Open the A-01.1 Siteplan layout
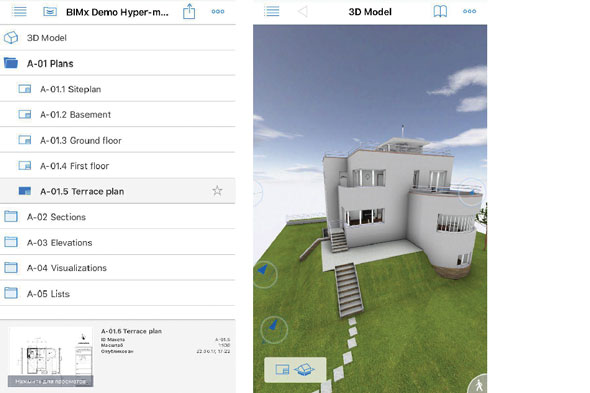 118,89
